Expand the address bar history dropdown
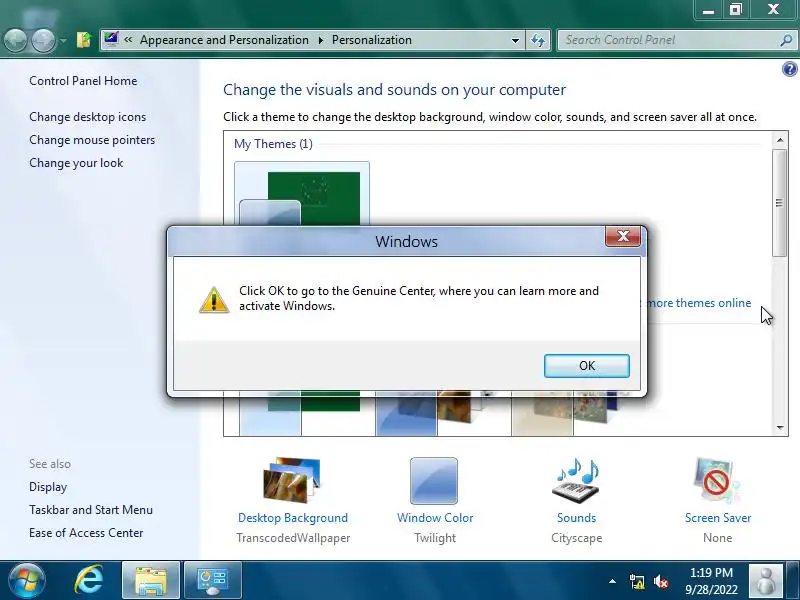This screenshot has width=800, height=600. pos(515,40)
